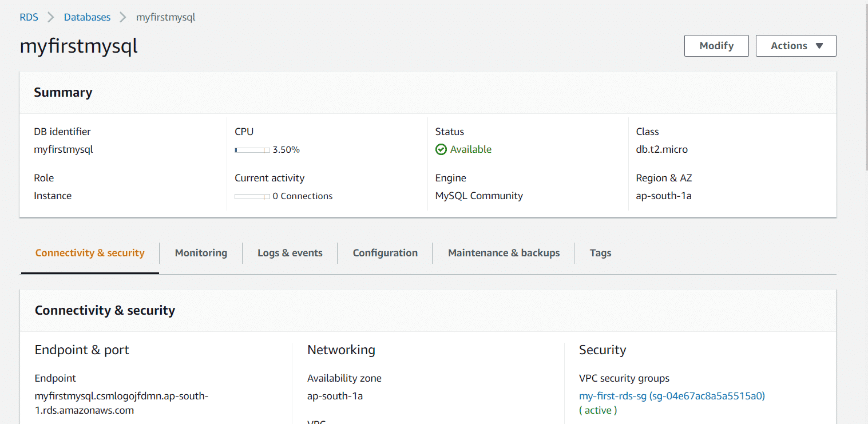Click the endpoint hostname text

(x=121, y=403)
